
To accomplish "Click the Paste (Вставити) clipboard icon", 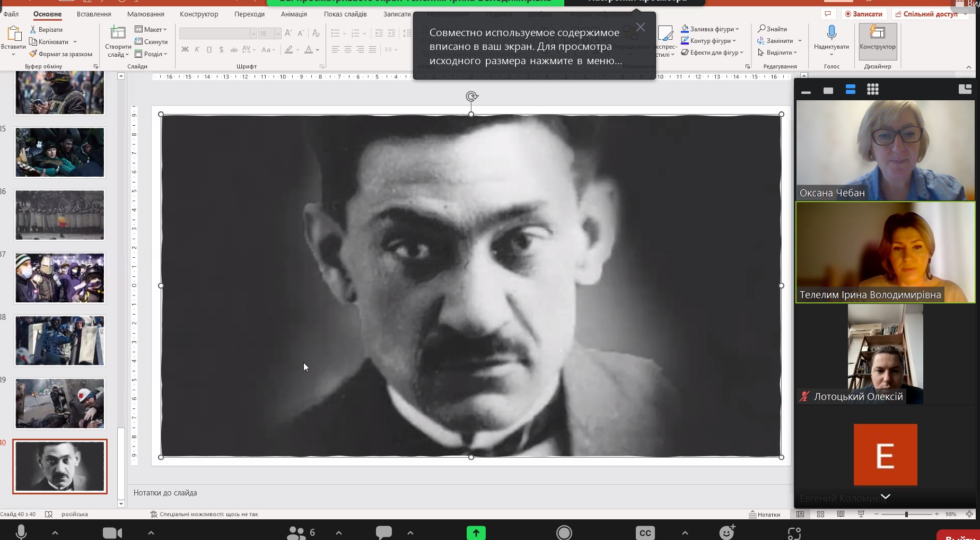I will click(x=13, y=35).
